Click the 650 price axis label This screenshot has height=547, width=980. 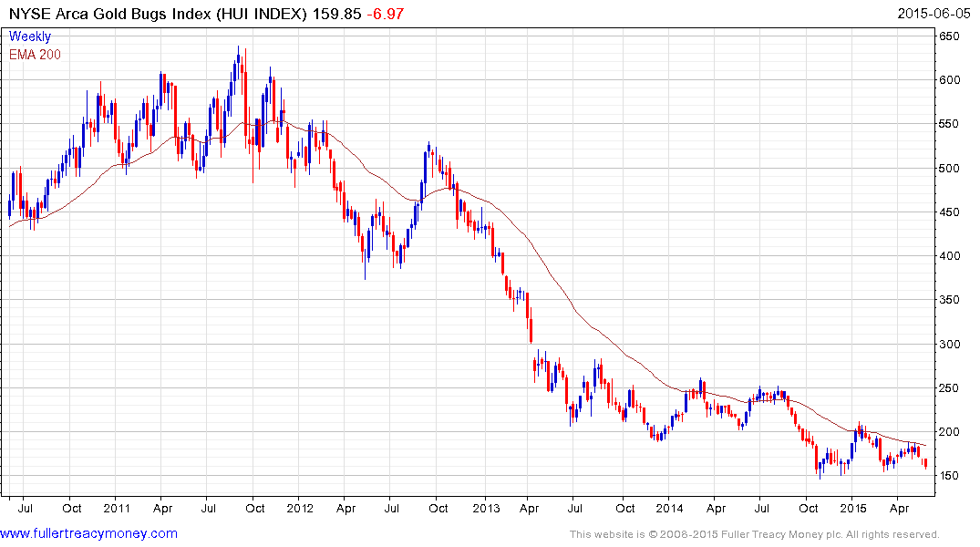point(949,36)
